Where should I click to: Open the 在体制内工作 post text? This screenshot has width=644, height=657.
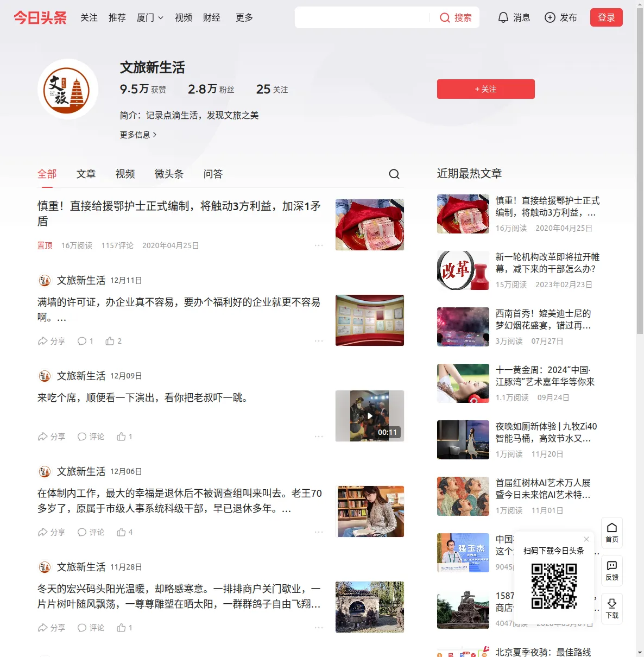point(180,501)
